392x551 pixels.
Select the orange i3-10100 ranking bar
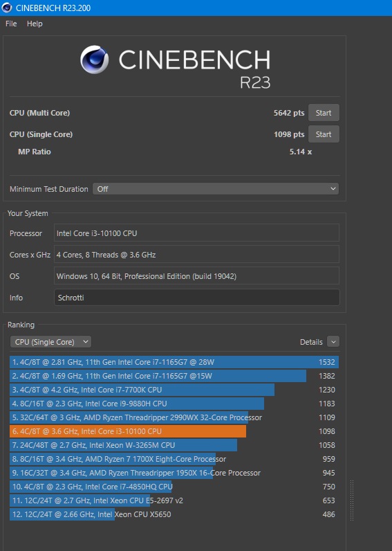(128, 431)
